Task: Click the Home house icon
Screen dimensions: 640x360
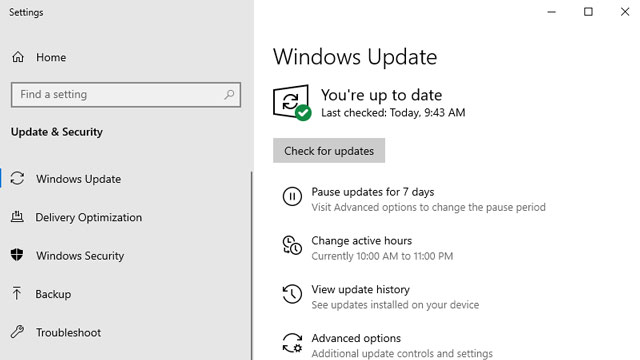Action: pos(18,57)
